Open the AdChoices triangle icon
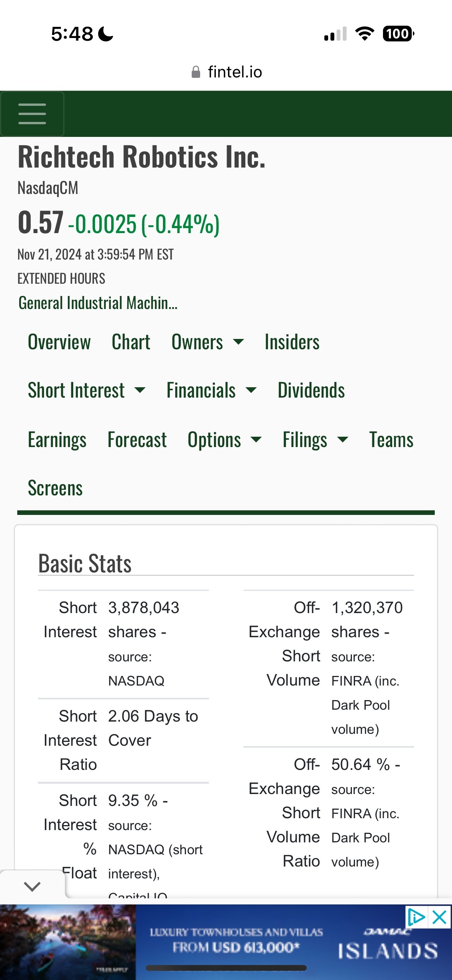This screenshot has height=980, width=452. [416, 918]
